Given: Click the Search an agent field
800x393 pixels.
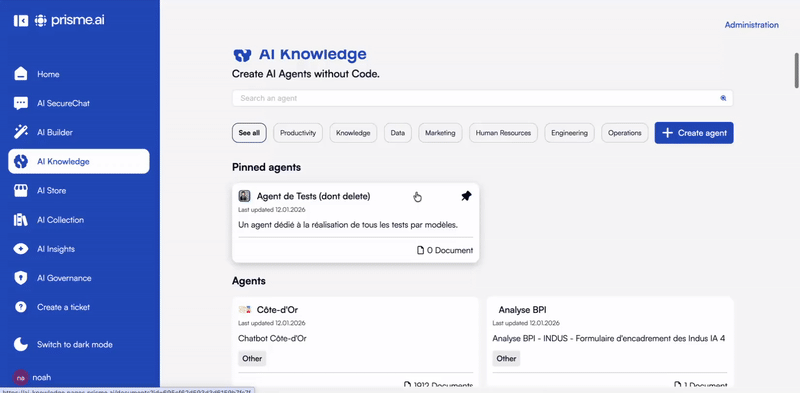Looking at the screenshot, I should pos(482,98).
